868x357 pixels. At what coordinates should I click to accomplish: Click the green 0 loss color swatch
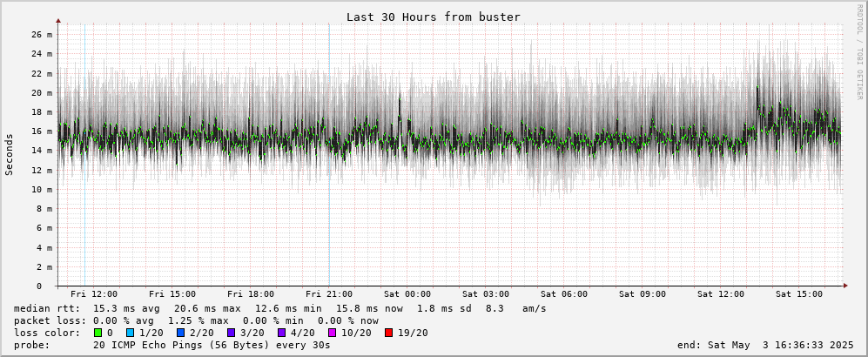tap(98, 333)
